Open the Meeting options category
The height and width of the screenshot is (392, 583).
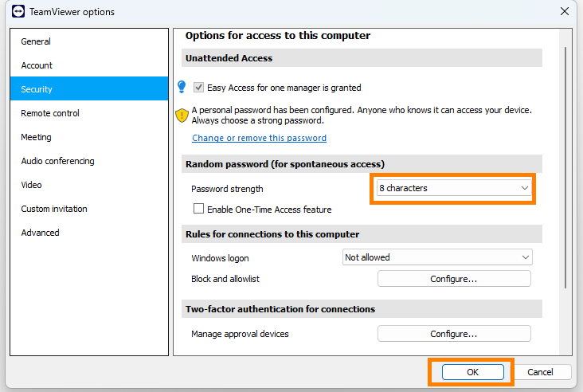pos(89,137)
